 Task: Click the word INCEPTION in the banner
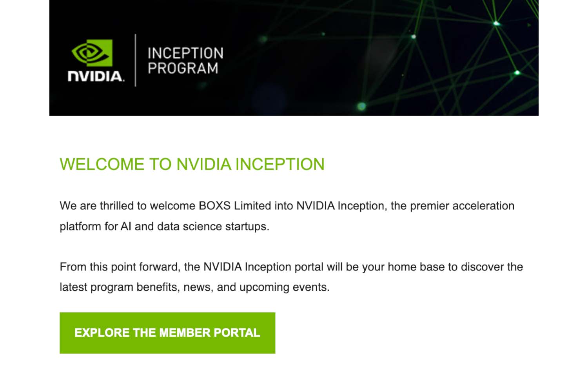[185, 53]
